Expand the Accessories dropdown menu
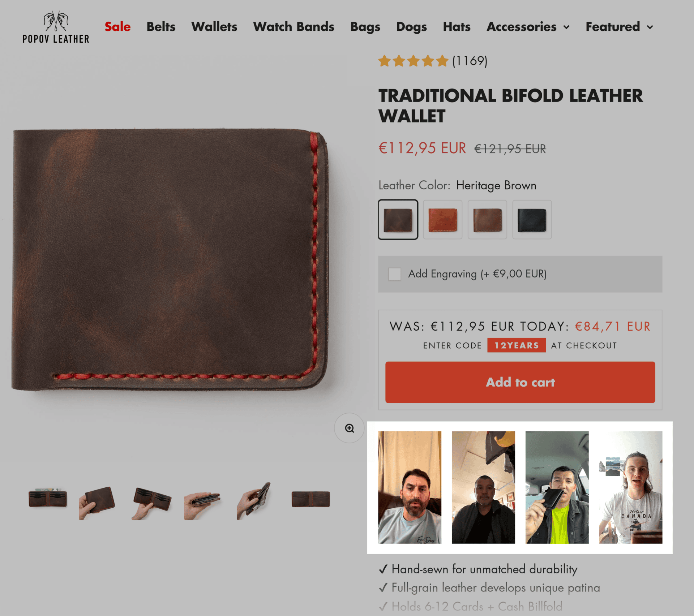The image size is (694, 616). [x=528, y=27]
